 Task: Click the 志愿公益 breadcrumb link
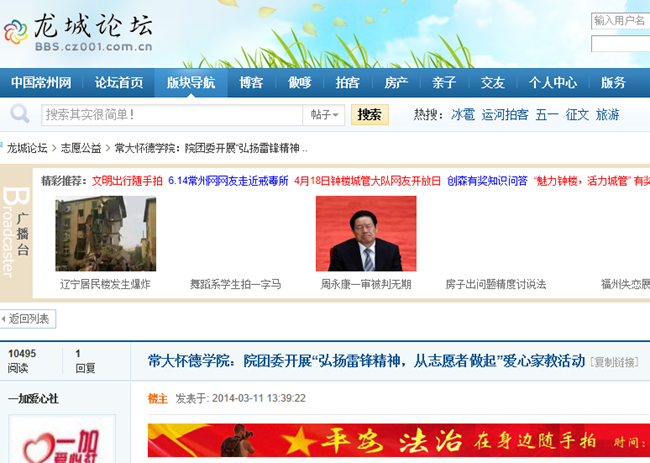coord(81,148)
